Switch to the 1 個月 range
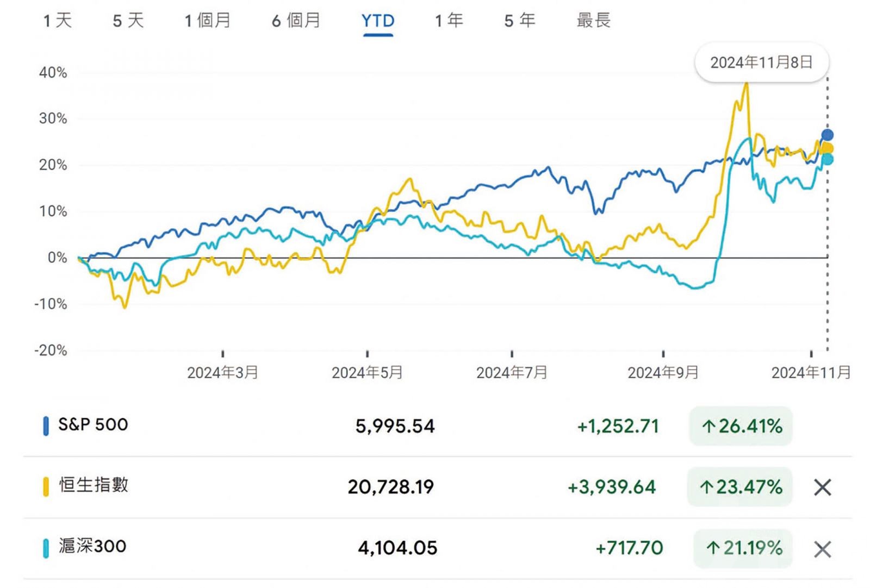 pos(208,21)
